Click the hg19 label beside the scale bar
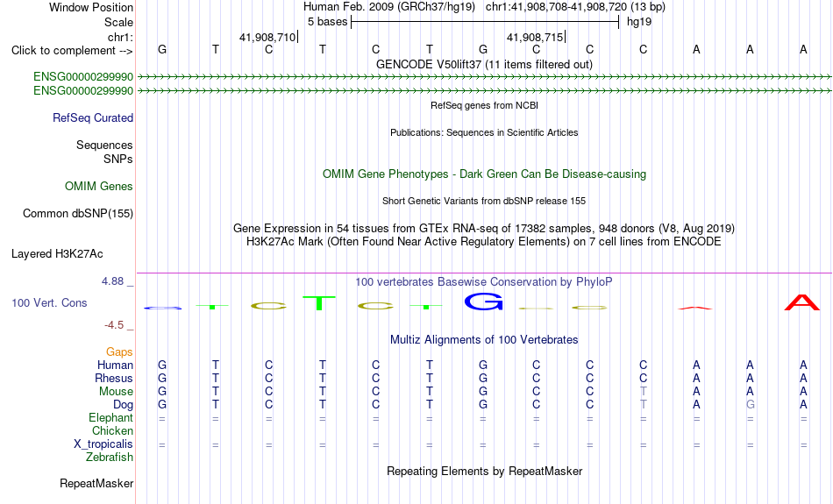 coord(639,22)
